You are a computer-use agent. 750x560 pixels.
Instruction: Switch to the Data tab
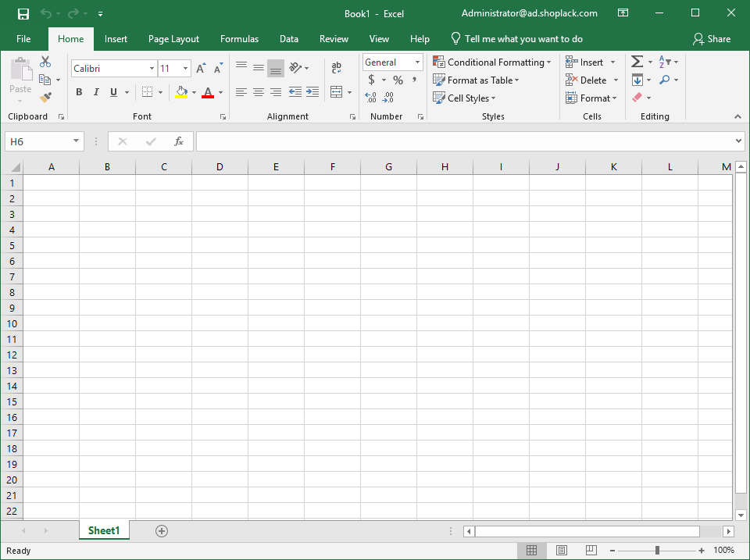click(x=289, y=39)
